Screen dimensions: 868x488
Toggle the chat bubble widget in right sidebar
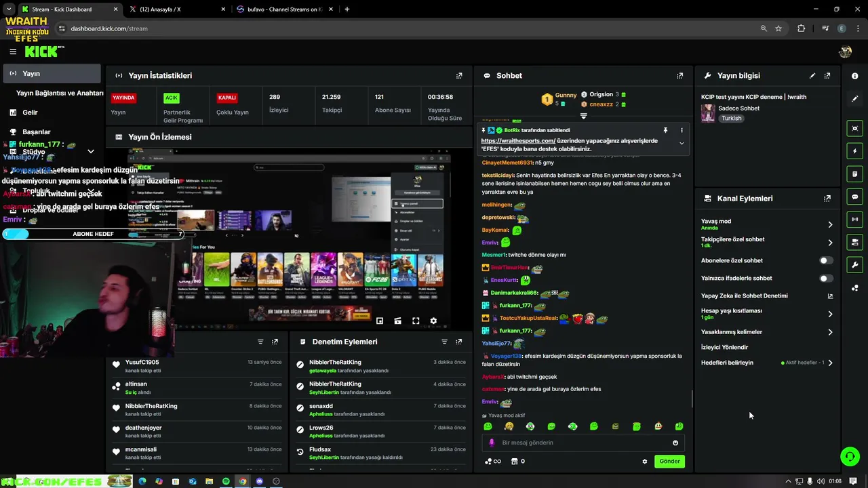tap(855, 197)
